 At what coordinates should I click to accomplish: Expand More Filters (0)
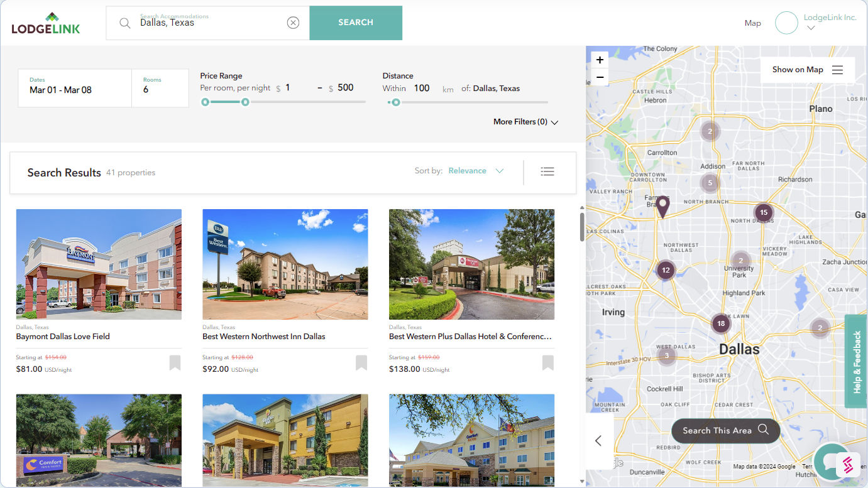click(525, 122)
